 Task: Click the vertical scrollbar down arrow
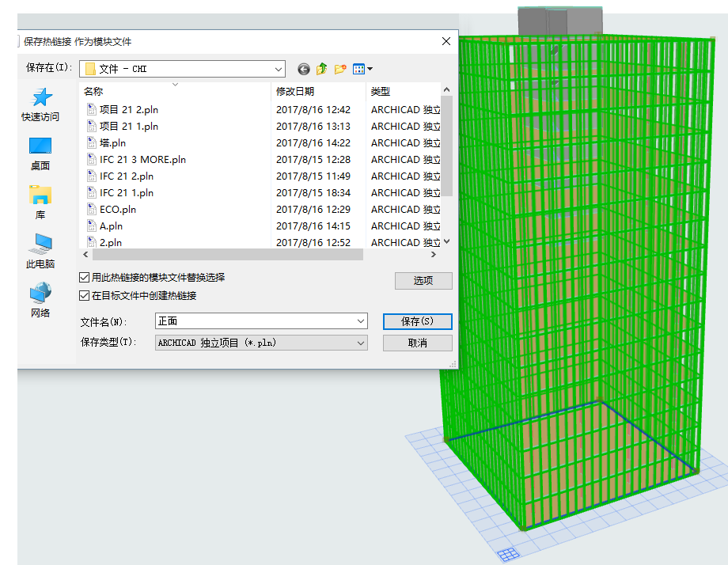[x=446, y=241]
